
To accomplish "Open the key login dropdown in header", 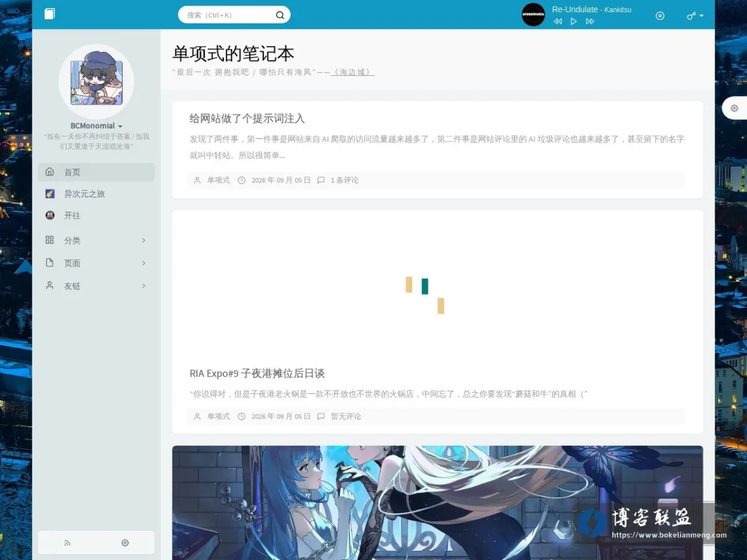I will [x=695, y=16].
